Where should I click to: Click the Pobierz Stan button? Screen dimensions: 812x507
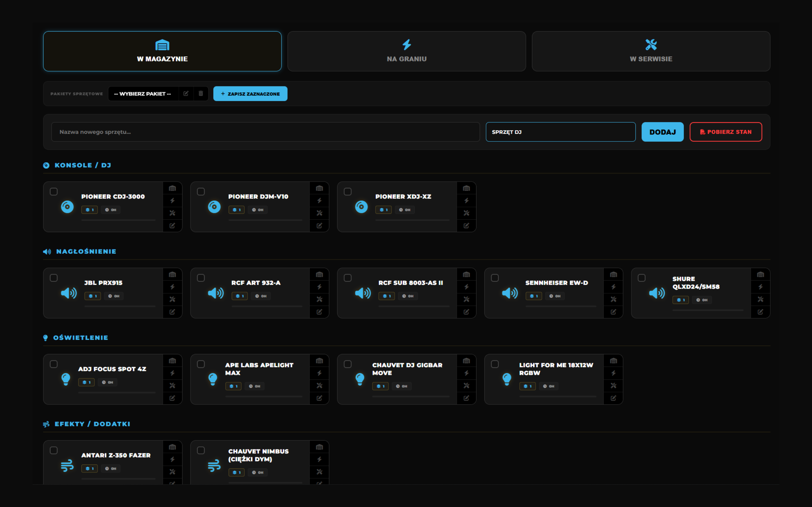725,132
